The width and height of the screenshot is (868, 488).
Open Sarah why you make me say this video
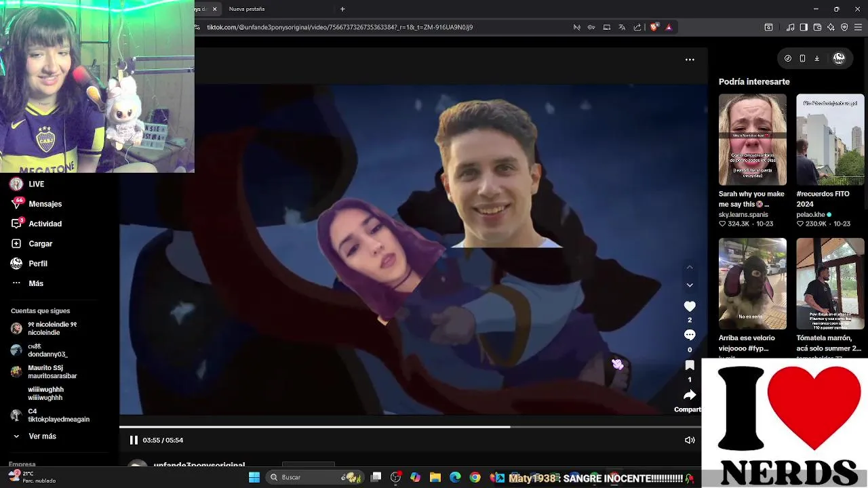click(x=753, y=140)
